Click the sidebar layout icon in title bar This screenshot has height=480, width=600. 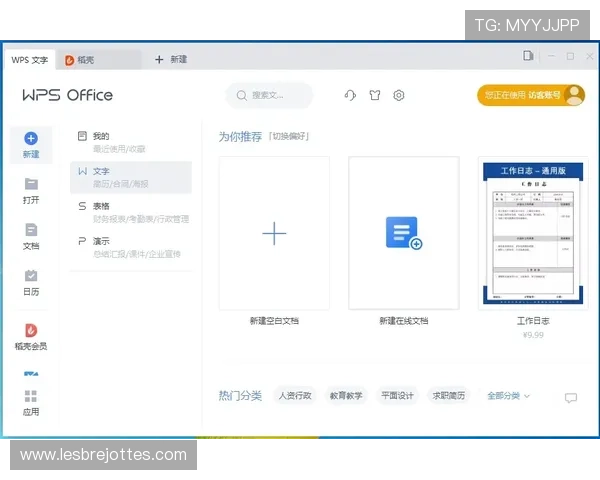coord(528,56)
